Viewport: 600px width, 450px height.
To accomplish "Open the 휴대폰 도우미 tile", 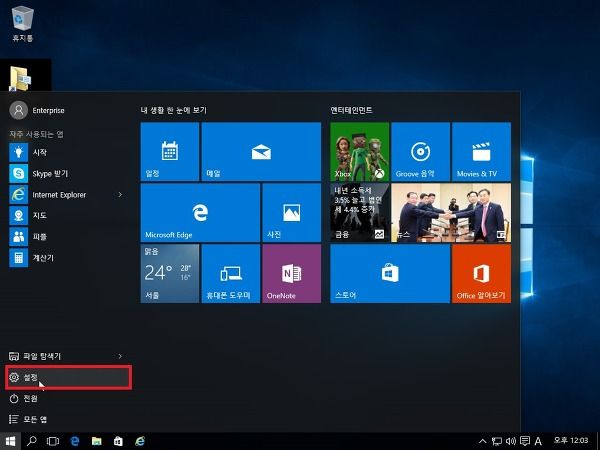I will (x=231, y=274).
